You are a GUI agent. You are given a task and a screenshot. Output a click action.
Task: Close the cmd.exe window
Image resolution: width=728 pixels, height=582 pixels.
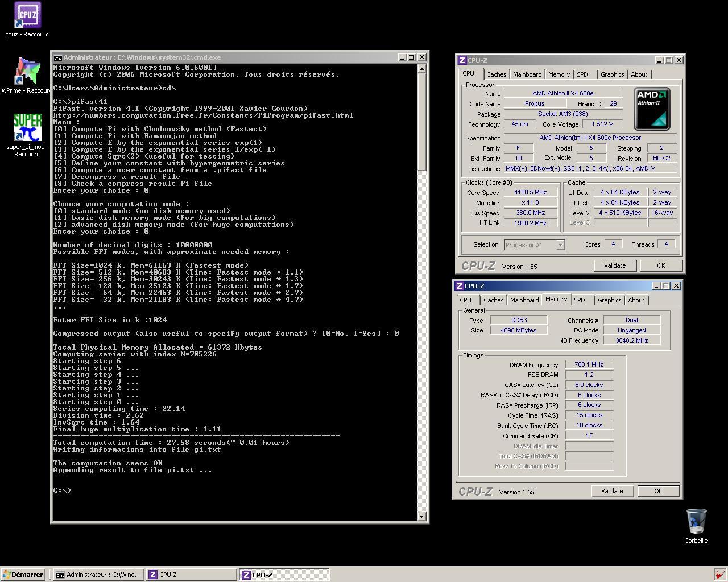(x=422, y=57)
